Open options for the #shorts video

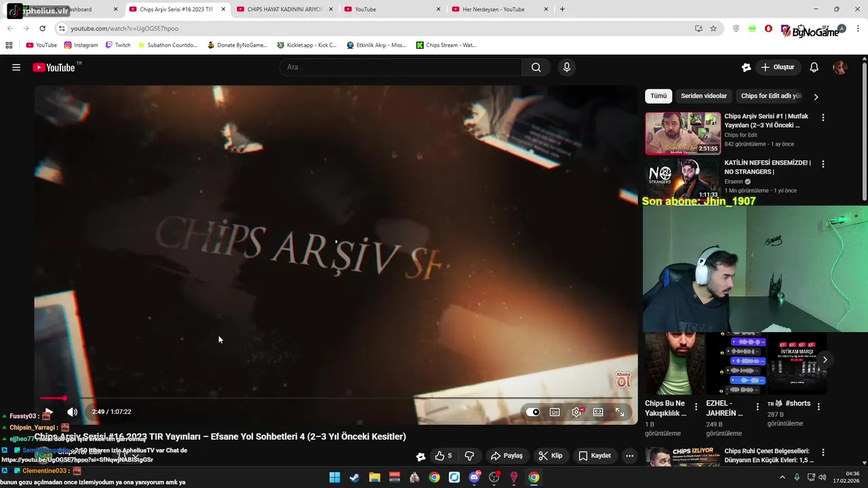point(818,407)
